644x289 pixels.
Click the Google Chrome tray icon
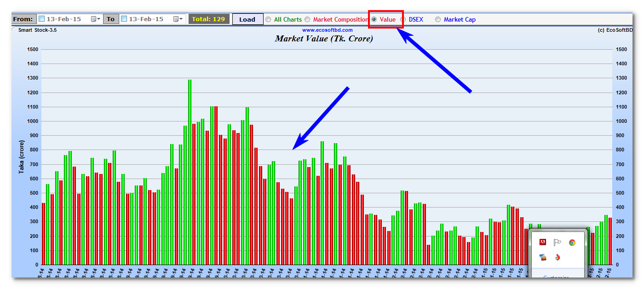[572, 243]
